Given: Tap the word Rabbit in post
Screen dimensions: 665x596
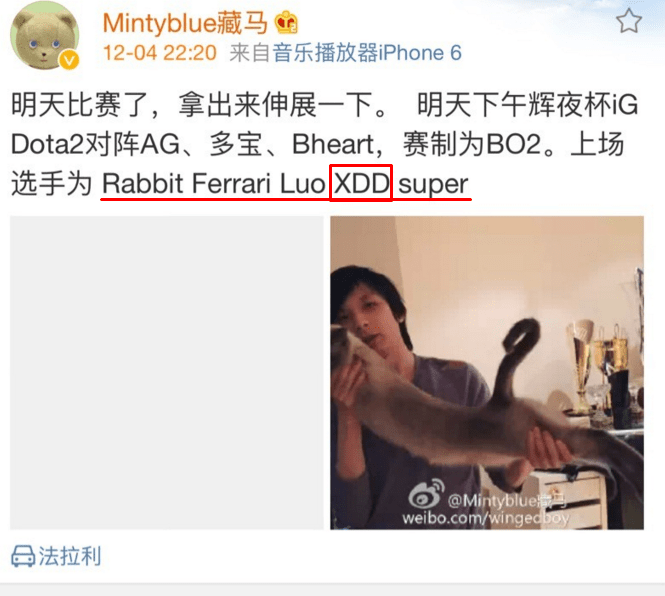Looking at the screenshot, I should point(143,184).
